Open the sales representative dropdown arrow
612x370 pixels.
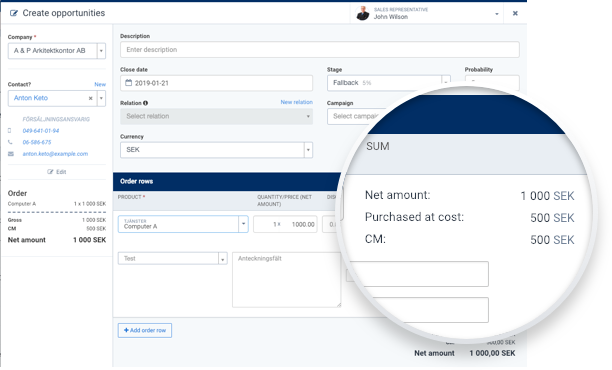(x=496, y=14)
